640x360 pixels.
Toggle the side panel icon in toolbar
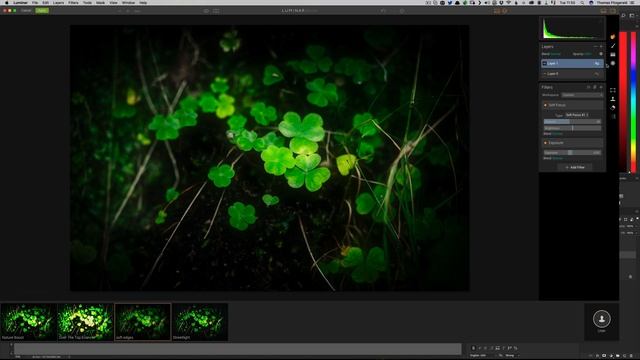(x=613, y=11)
